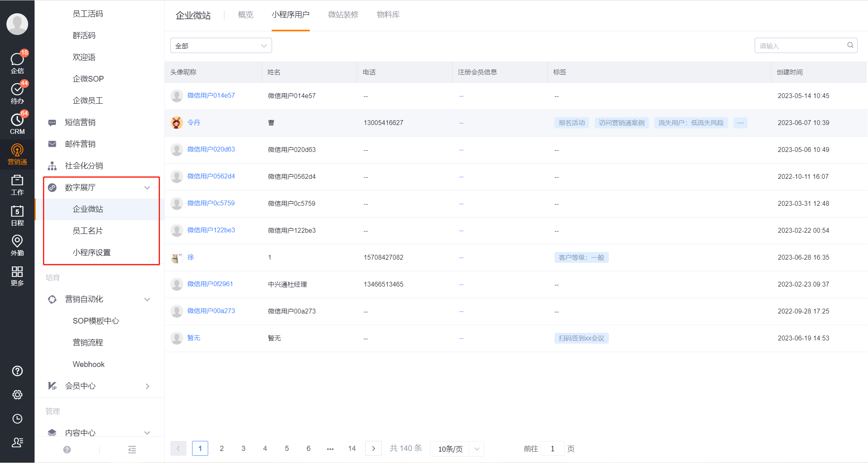Screen dimensions: 868x463
Task: Open the 10条/页 page size dropdown
Action: coord(457,449)
